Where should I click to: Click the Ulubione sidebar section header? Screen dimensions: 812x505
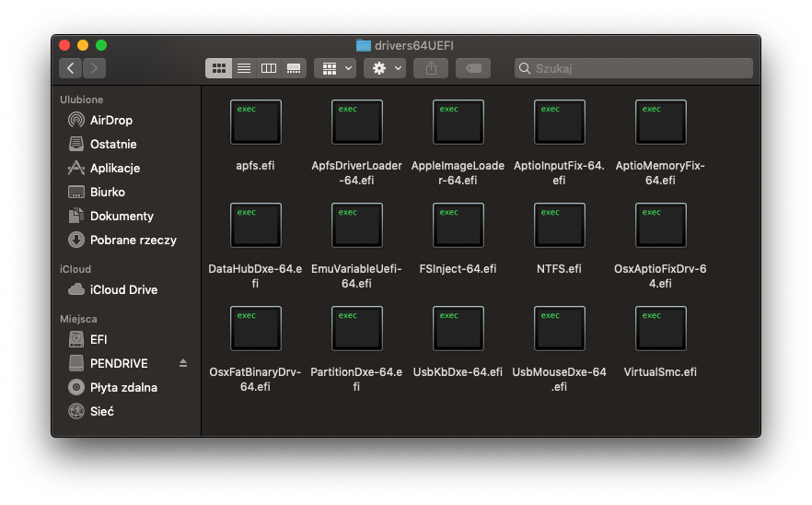click(x=81, y=100)
